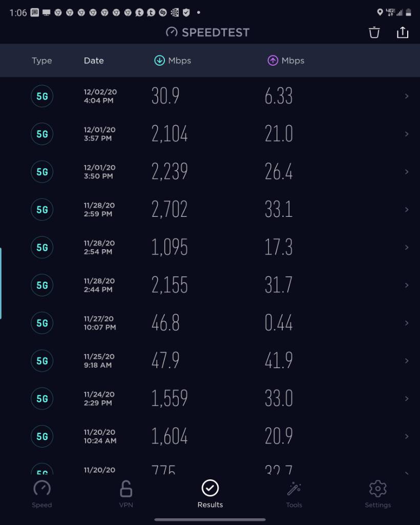Select the 1,604 download speed value
This screenshot has width=420, height=525.
point(170,437)
